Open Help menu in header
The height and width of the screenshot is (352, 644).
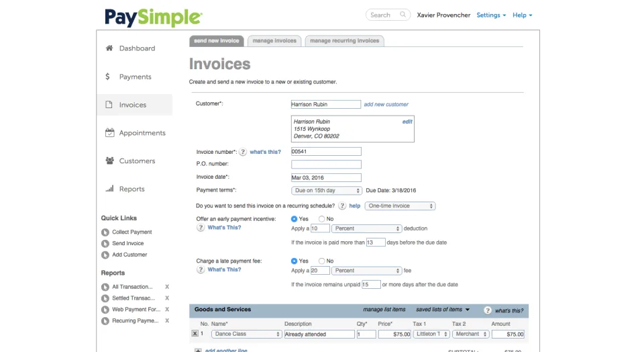click(523, 15)
